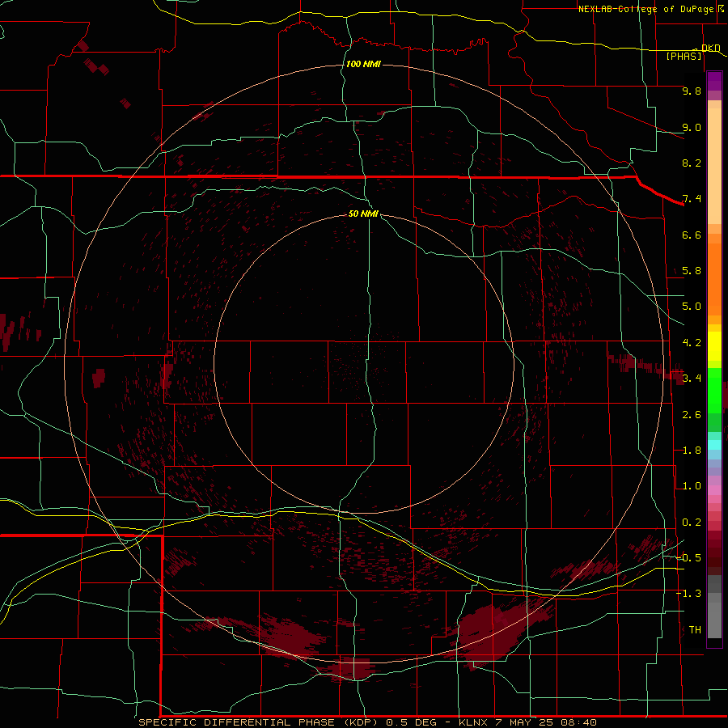Click the peach swatch on the color scale
Image resolution: width=728 pixels, height=728 pixels.
point(714,166)
